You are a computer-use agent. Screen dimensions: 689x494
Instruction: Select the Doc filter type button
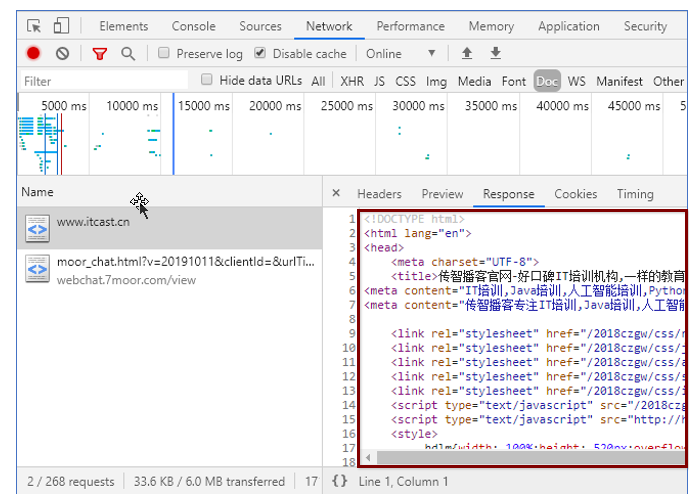[x=546, y=81]
